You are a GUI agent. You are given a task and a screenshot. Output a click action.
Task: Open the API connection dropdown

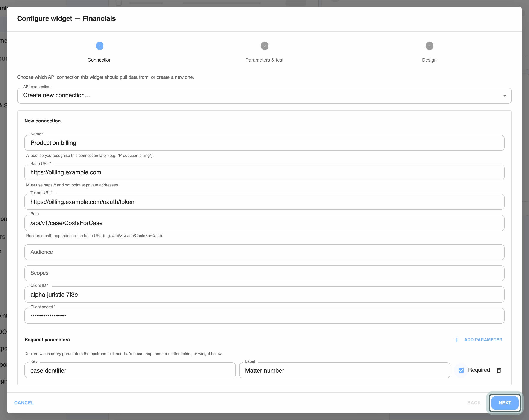point(264,95)
